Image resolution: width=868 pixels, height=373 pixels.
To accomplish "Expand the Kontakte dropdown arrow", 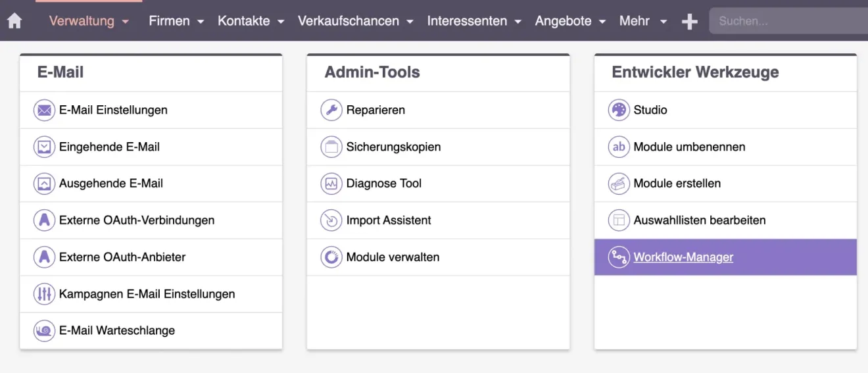I will (281, 22).
